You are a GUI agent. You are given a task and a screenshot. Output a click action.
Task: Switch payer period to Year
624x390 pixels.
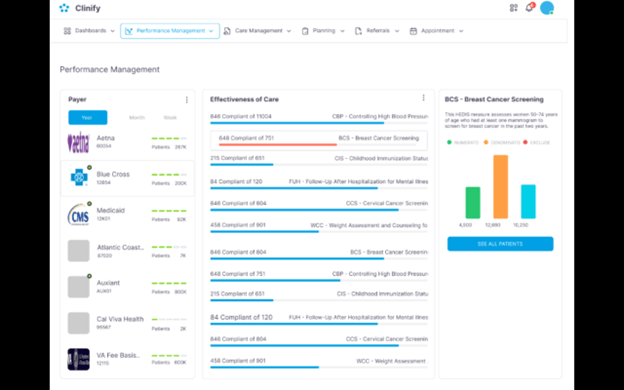pyautogui.click(x=88, y=117)
